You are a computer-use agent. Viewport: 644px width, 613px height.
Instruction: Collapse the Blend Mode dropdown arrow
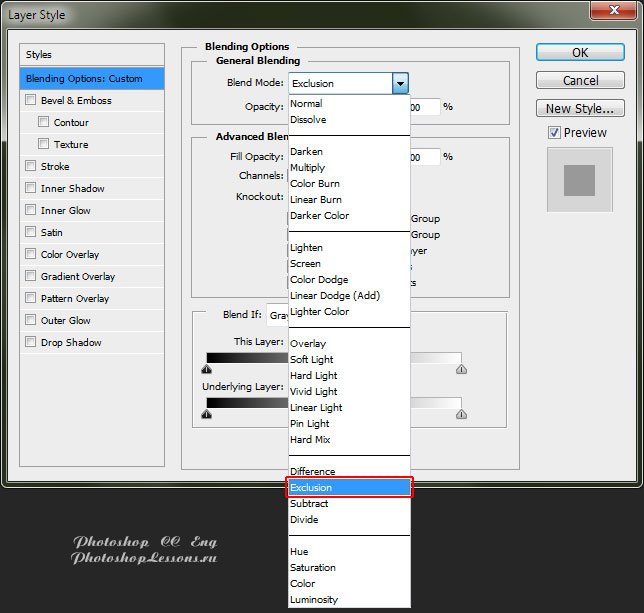400,84
